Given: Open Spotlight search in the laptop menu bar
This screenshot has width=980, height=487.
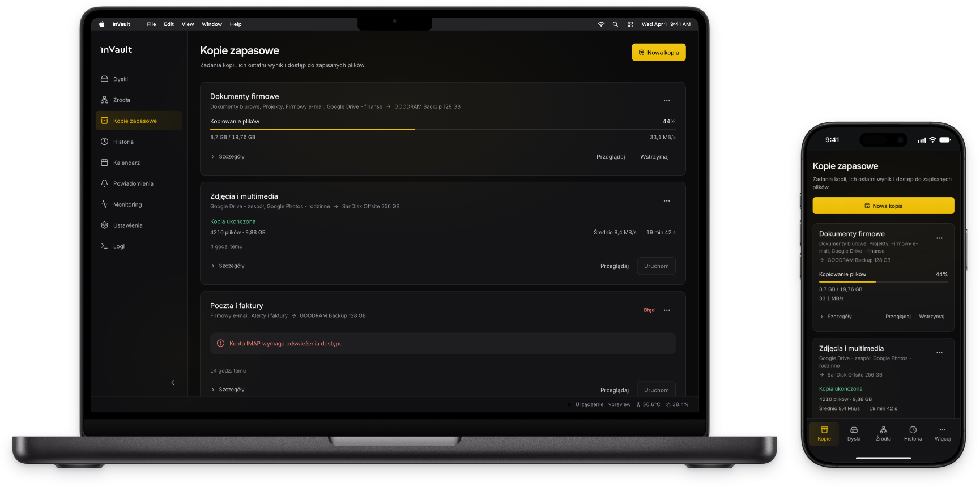Looking at the screenshot, I should 615,24.
